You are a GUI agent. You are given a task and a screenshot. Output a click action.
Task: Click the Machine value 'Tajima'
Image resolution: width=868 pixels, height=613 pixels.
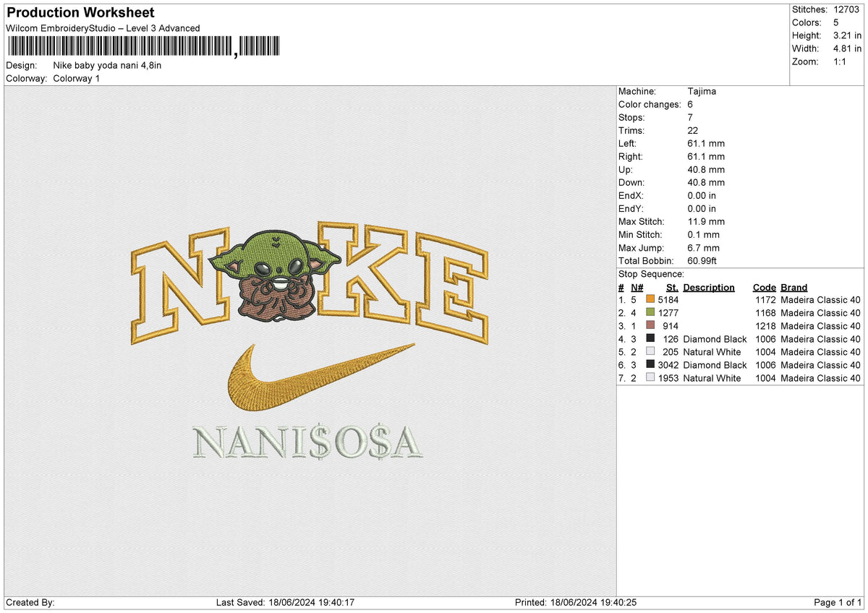click(702, 92)
